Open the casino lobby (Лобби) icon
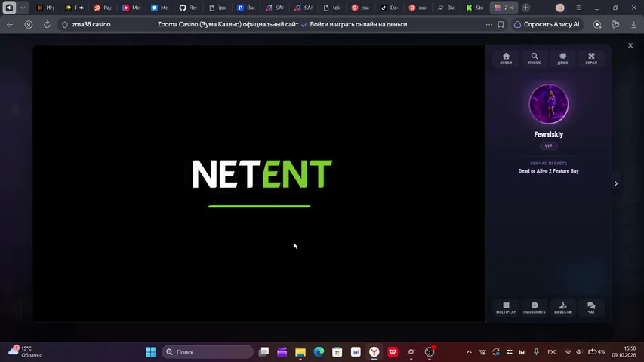The height and width of the screenshot is (362, 644). pyautogui.click(x=506, y=58)
